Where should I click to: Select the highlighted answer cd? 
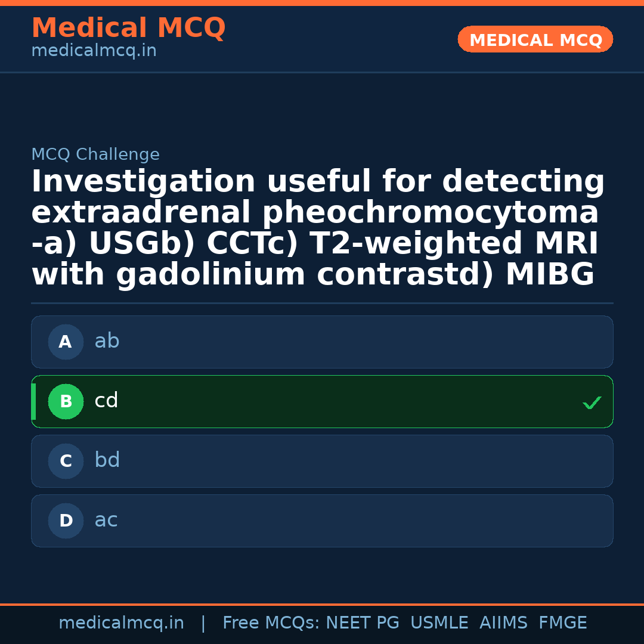pos(322,401)
